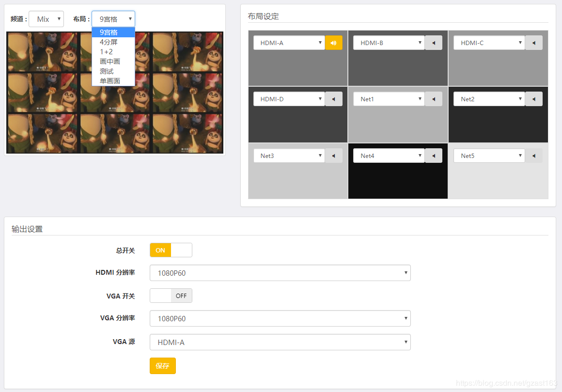Collapse the 布局 9宫格 layout dropdown
The image size is (562, 392).
click(113, 19)
